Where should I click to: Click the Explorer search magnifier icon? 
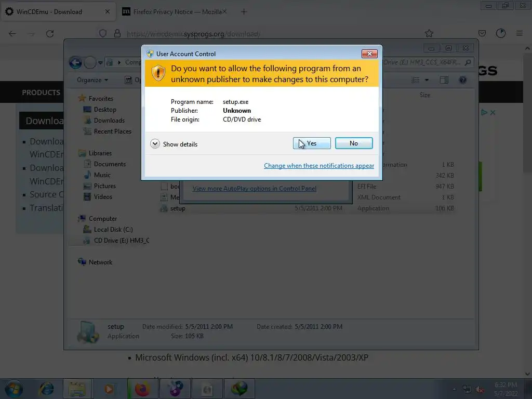pyautogui.click(x=468, y=62)
